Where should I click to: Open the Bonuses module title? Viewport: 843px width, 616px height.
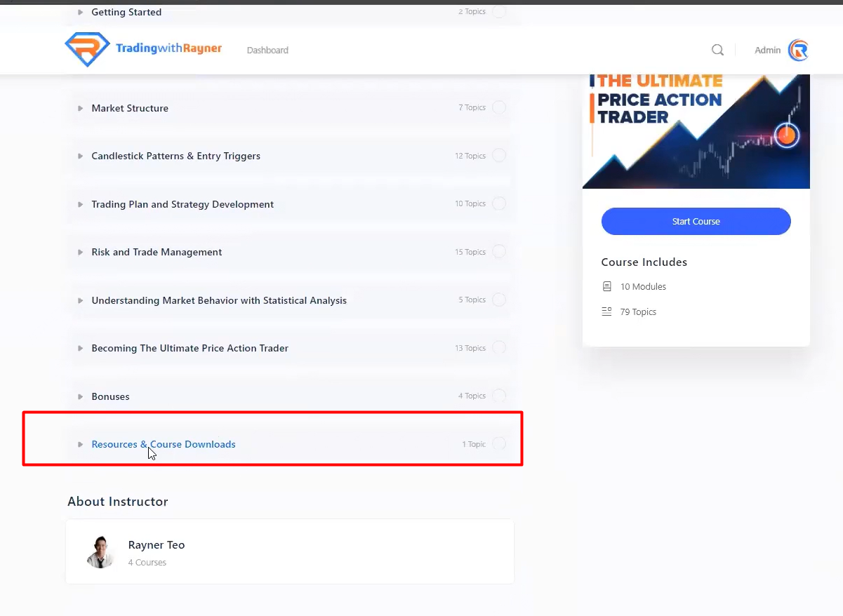(110, 396)
